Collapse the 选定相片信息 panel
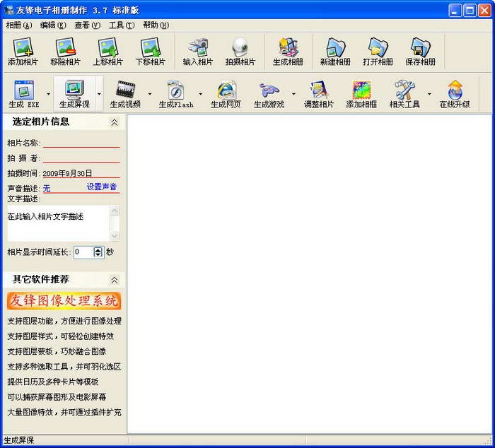Screen dimensions: 495x448 (x=115, y=122)
